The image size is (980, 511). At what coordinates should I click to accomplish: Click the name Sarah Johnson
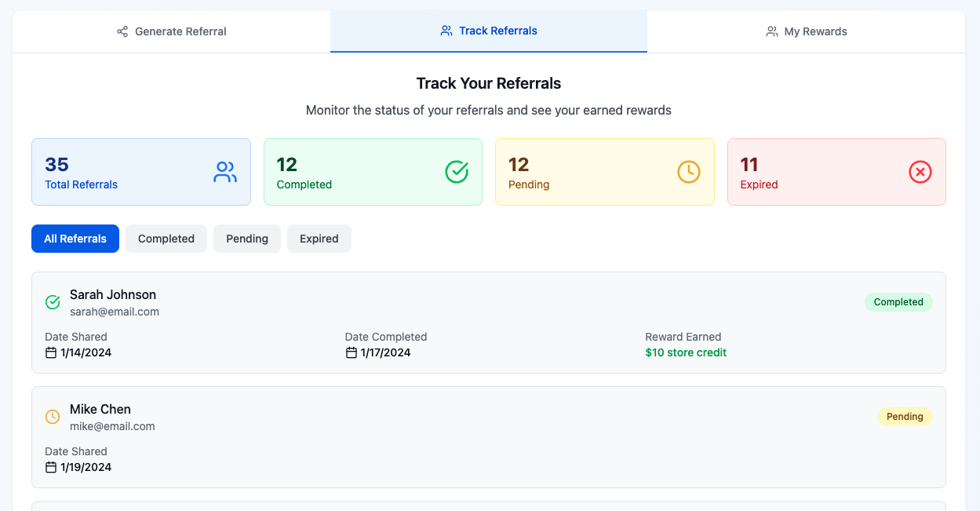pos(113,294)
